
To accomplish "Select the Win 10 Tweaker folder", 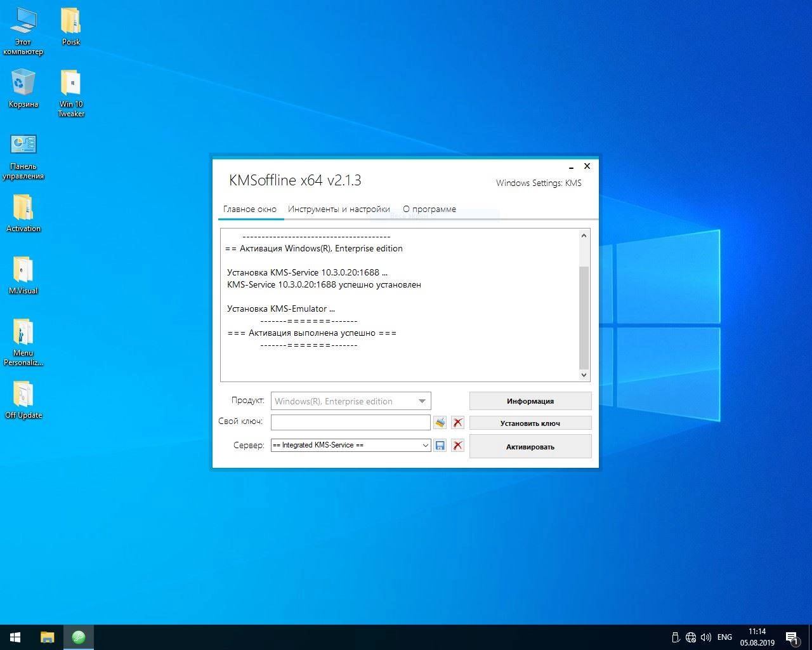I will tap(71, 93).
